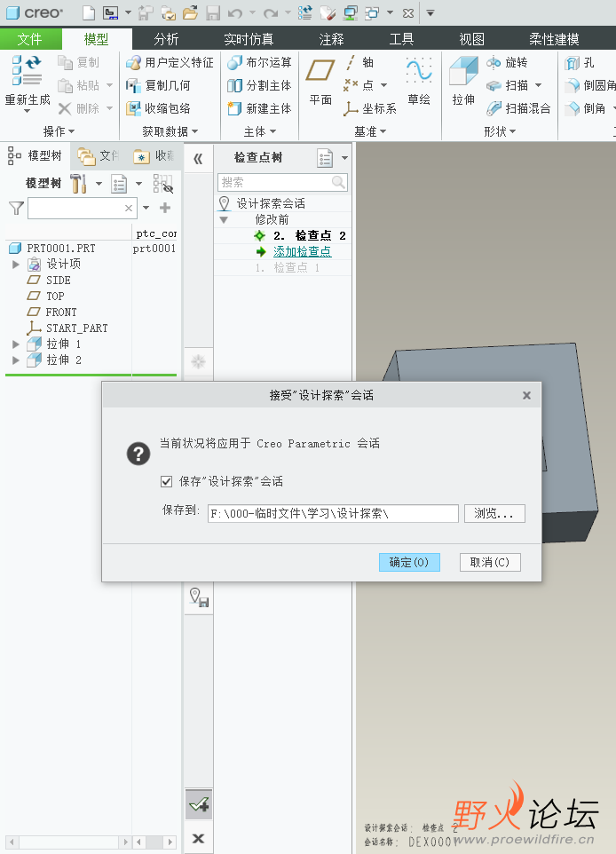Click the save checkpoint icon in sidebar
Screen dimensions: 616x854
199,597
